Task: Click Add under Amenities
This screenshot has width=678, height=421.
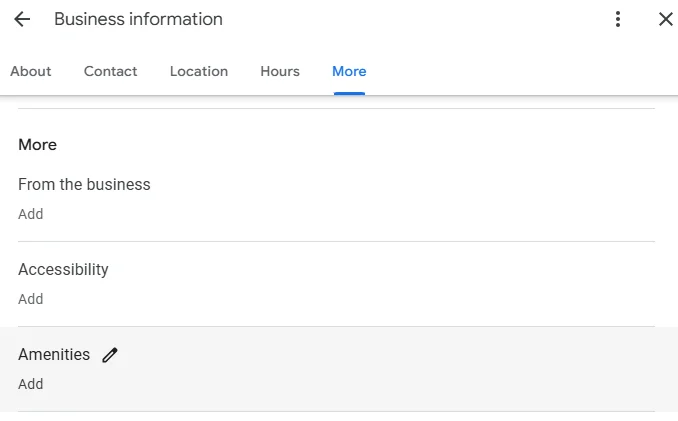Action: (31, 384)
